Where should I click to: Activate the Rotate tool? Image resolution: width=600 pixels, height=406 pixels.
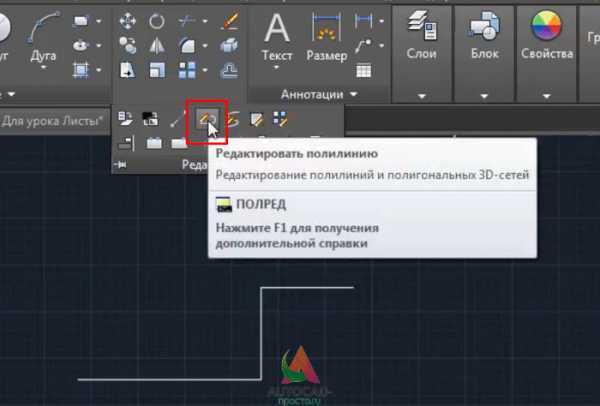click(x=157, y=21)
